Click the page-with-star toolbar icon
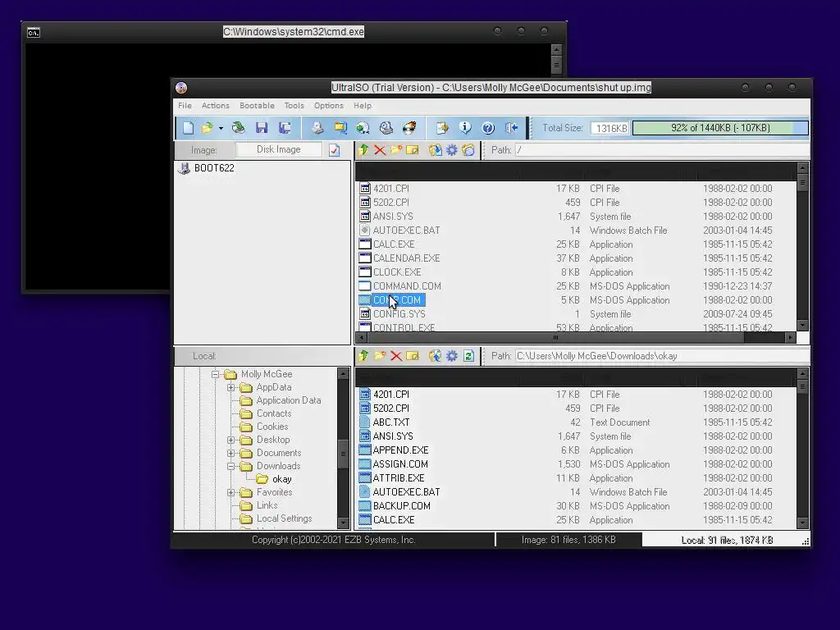This screenshot has height=630, width=840. (x=442, y=127)
